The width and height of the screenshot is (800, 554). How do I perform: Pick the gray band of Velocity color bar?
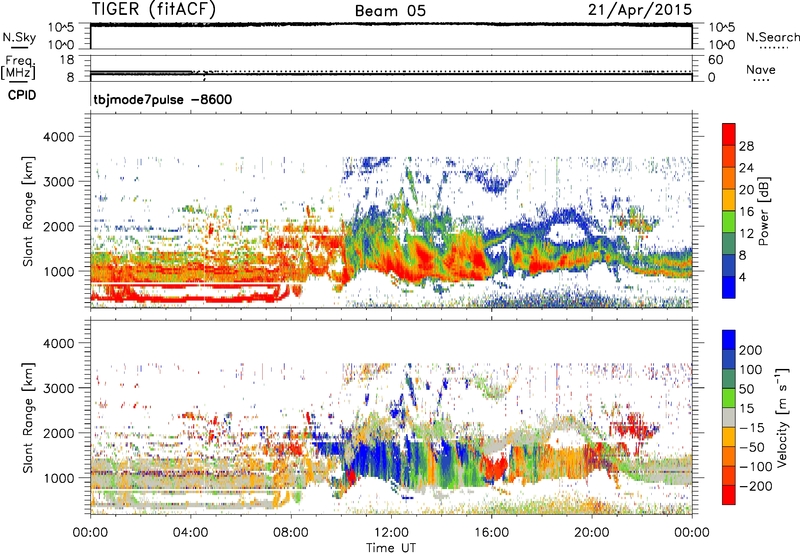729,418
